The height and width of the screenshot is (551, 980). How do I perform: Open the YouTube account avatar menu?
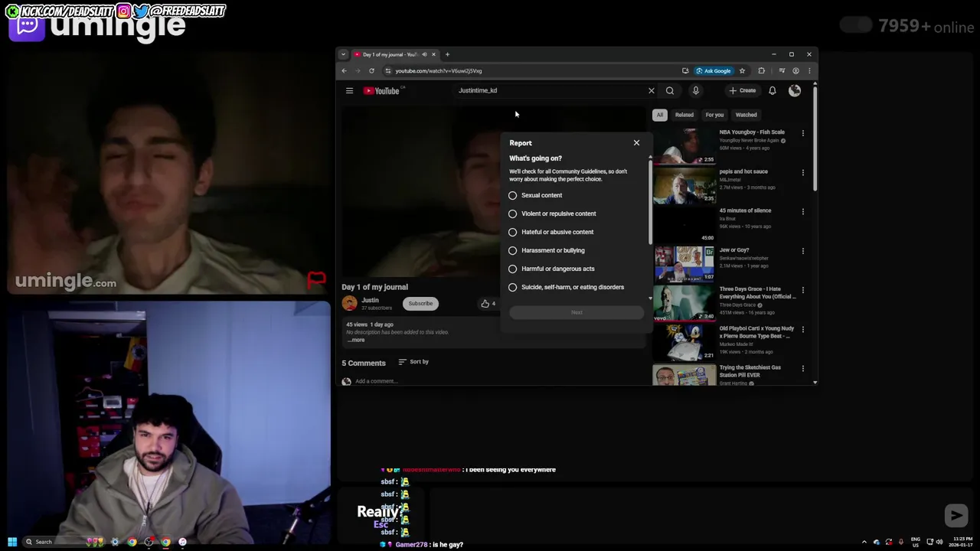pos(795,90)
